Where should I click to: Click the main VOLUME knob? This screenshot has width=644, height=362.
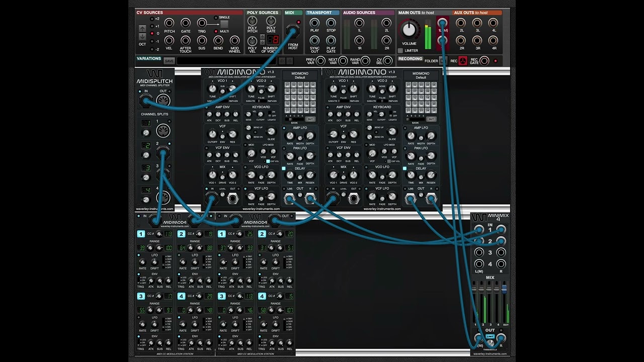409,30
